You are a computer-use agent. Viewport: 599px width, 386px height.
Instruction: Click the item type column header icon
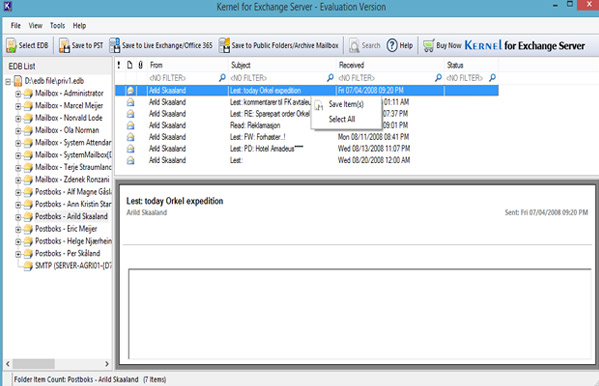click(130, 65)
